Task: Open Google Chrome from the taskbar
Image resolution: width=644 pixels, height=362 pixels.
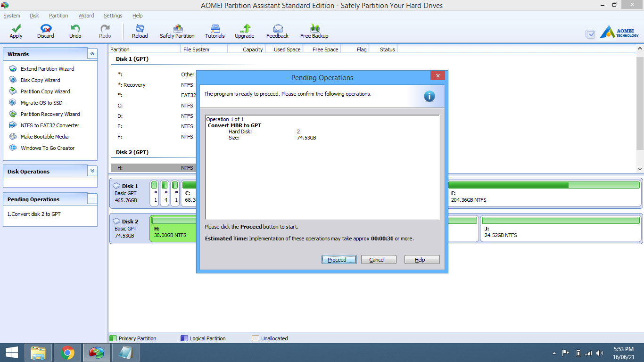Action: point(67,353)
